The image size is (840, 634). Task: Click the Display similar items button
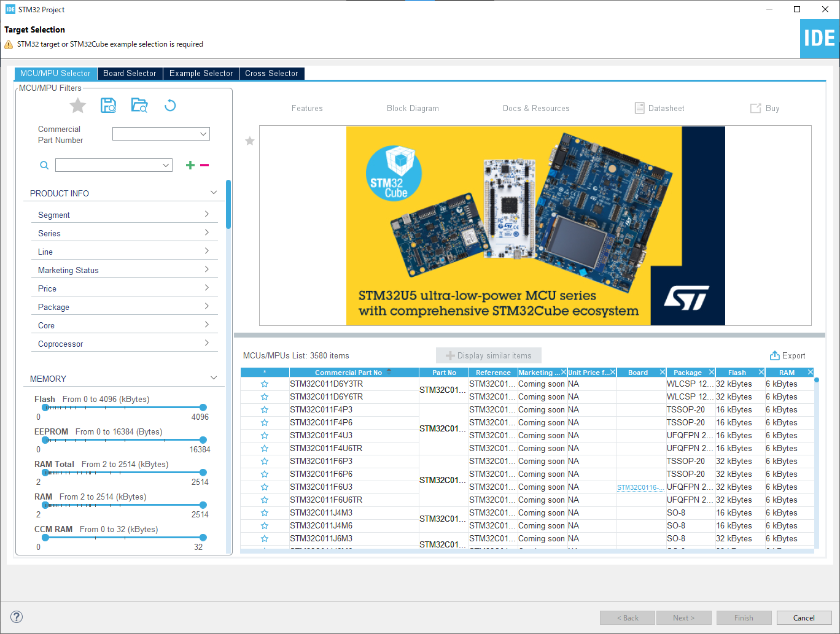tap(489, 355)
